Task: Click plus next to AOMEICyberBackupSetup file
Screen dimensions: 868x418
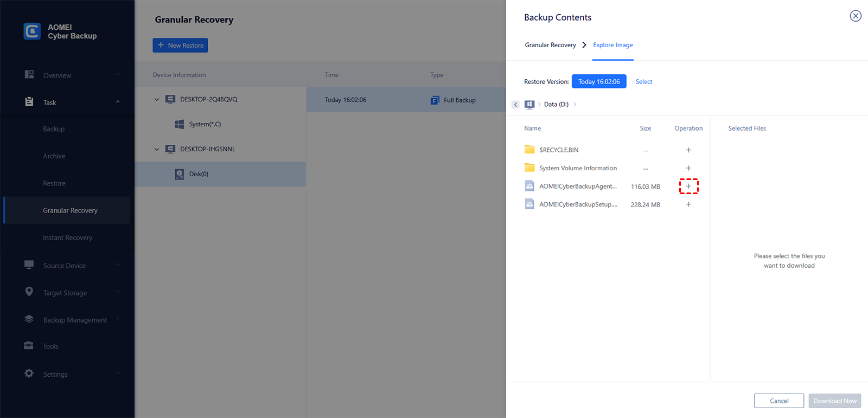Action: pos(688,204)
